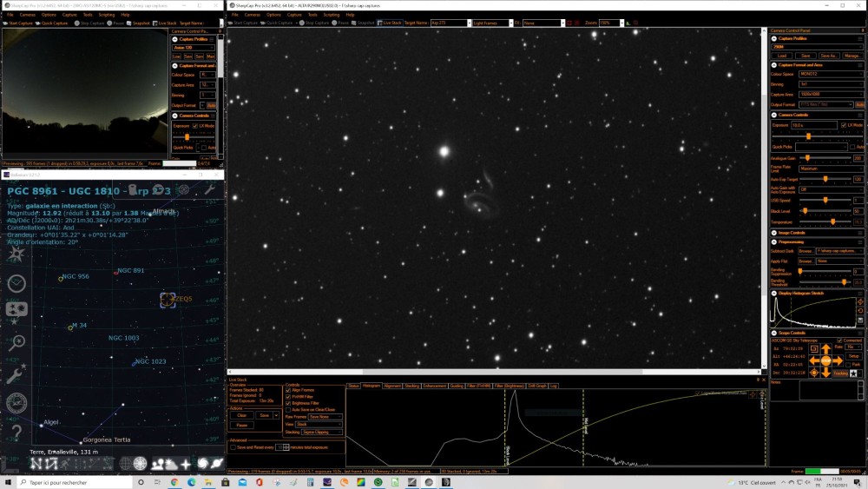Toggle Park checkbox in Scope Controls
The width and height of the screenshot is (868, 489).
point(848,365)
